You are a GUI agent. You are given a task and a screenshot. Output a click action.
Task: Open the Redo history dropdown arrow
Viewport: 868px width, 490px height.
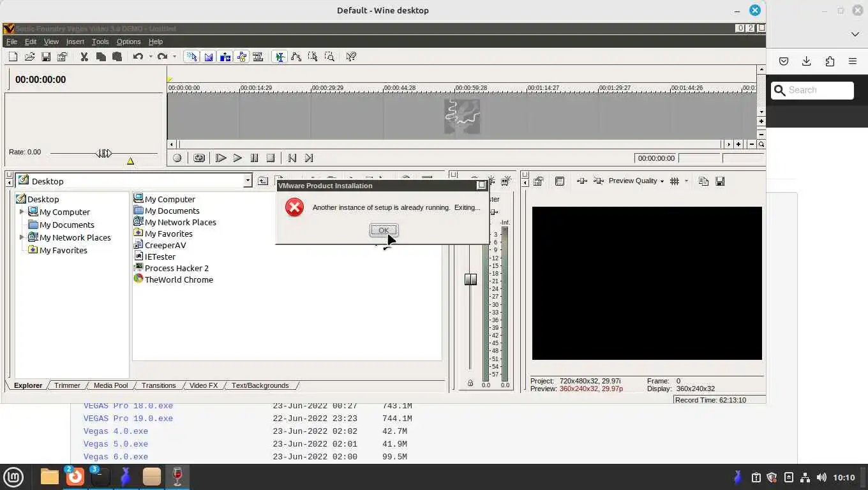tap(174, 57)
